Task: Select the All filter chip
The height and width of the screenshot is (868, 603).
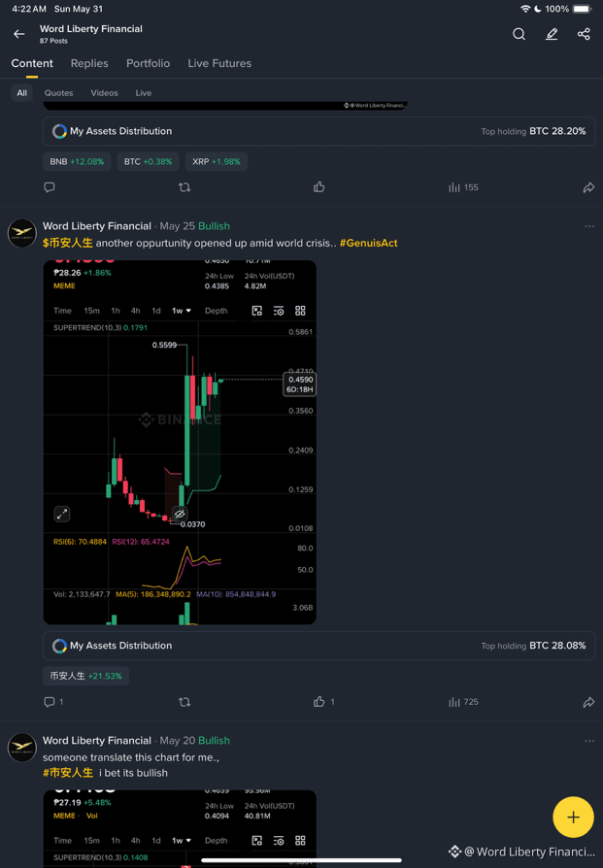Action: (x=21, y=92)
